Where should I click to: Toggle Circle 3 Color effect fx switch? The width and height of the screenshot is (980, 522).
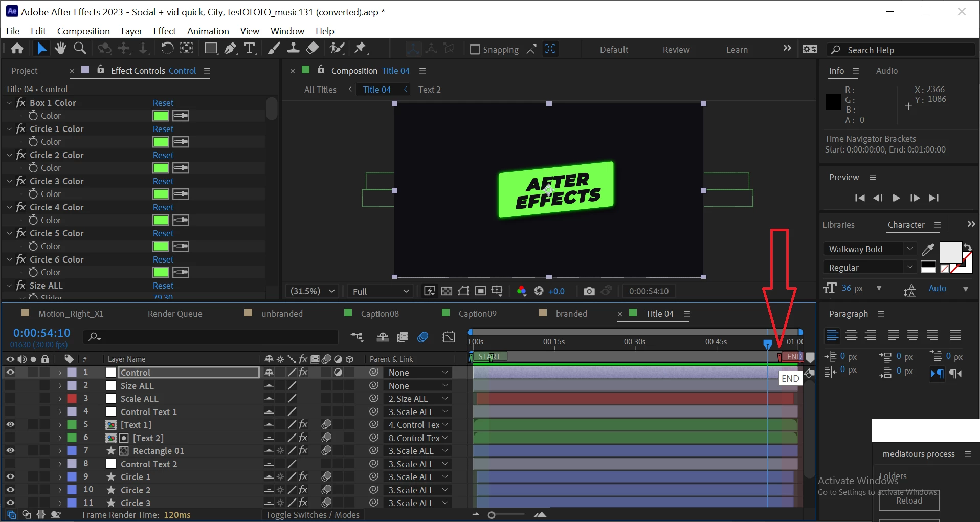pos(21,181)
